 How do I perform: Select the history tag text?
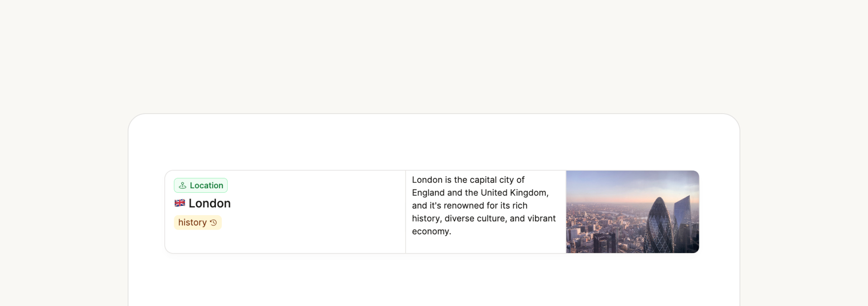click(x=192, y=223)
